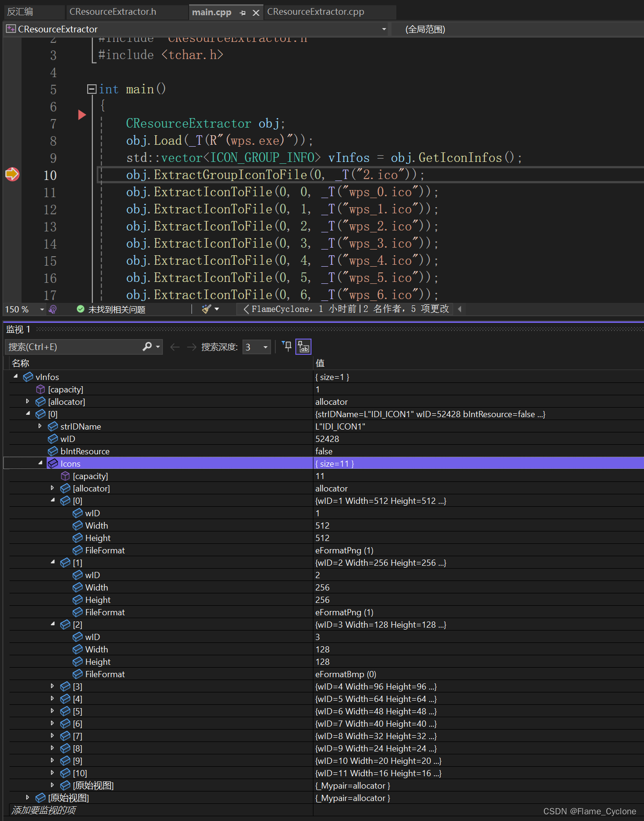Click the [5] element cube icon
The image size is (644, 821).
coord(65,711)
